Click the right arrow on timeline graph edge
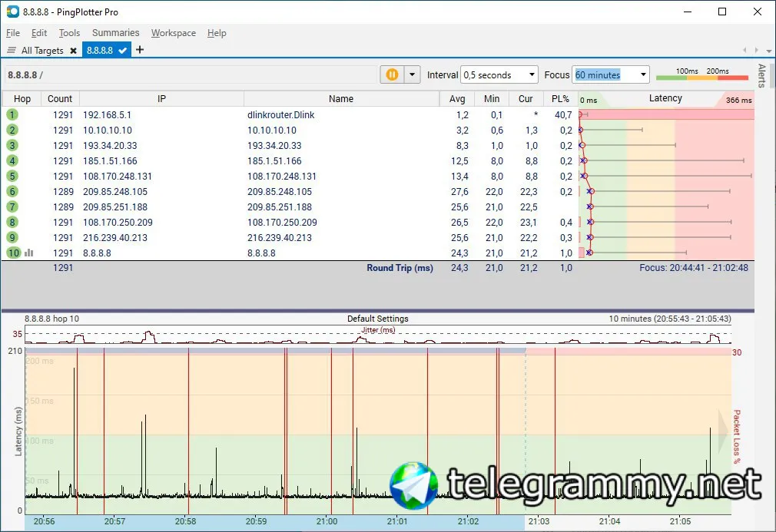The image size is (776, 532). (x=724, y=430)
